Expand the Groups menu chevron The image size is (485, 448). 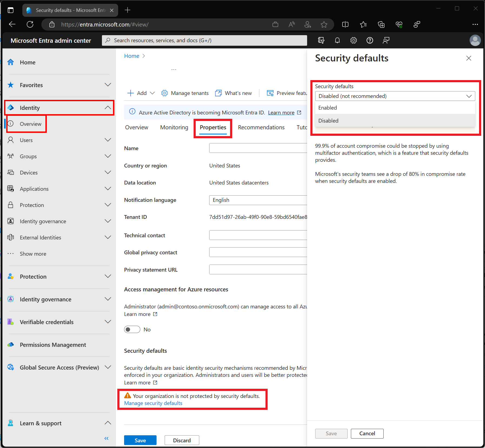108,156
